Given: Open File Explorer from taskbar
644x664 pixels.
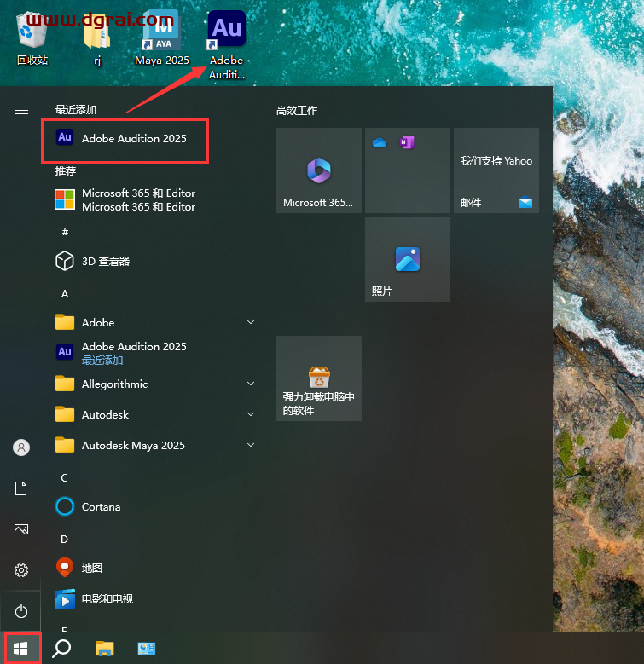Looking at the screenshot, I should coord(105,648).
